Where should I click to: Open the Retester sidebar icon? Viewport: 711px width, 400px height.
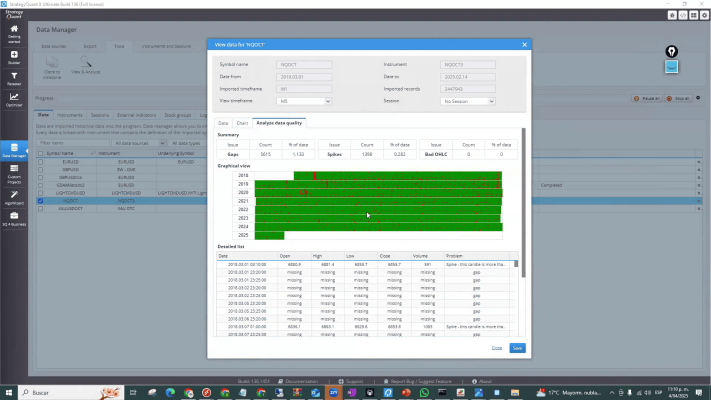14,78
